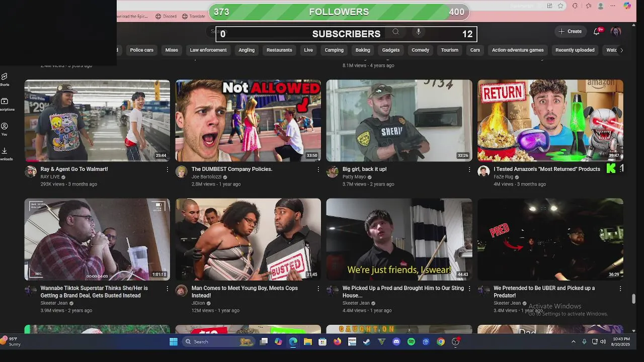Open Downloads in the sidebar
Screen dimensions: 644x362
5,154
